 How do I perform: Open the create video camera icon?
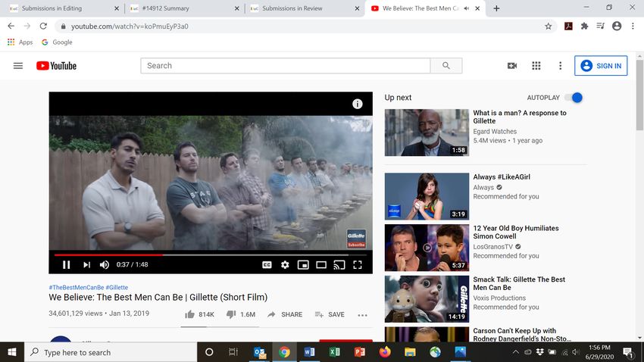(x=511, y=66)
